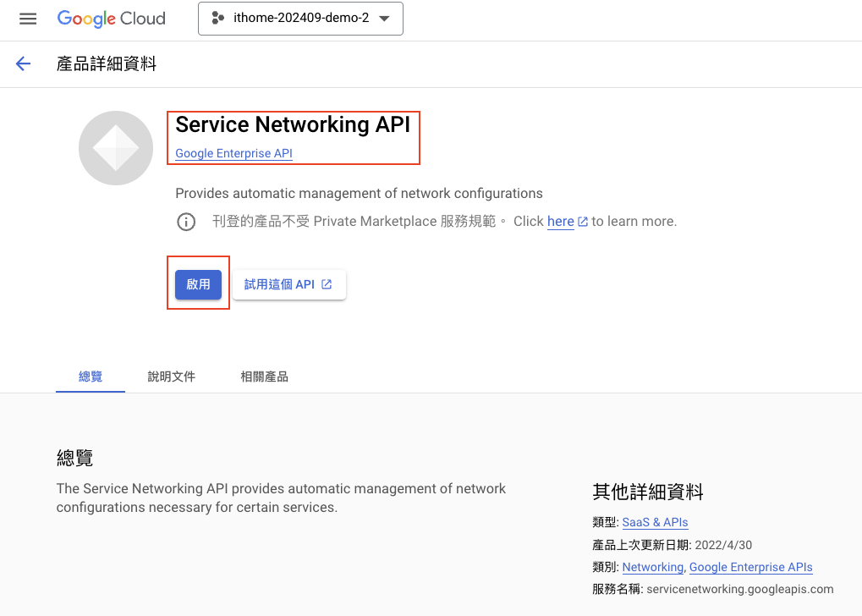Viewport: 862px width, 616px height.
Task: Open the main navigation hamburger menu
Action: tap(28, 19)
